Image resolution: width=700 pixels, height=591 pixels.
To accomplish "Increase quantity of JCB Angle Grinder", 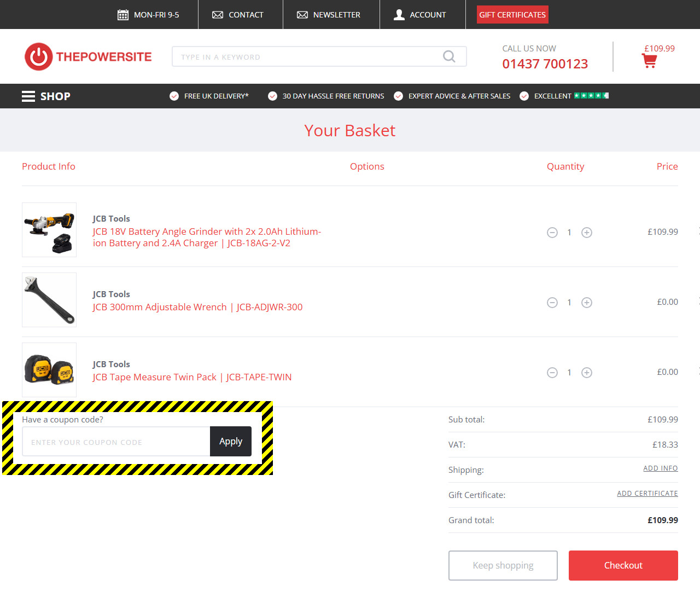I will (587, 233).
